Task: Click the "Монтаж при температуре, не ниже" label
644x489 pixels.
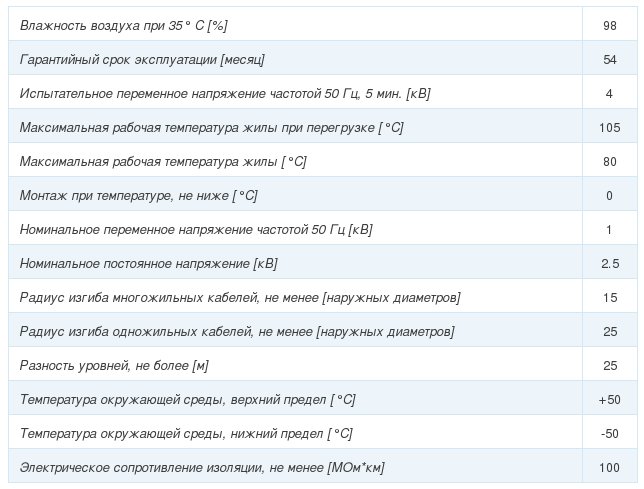Action: click(x=139, y=196)
